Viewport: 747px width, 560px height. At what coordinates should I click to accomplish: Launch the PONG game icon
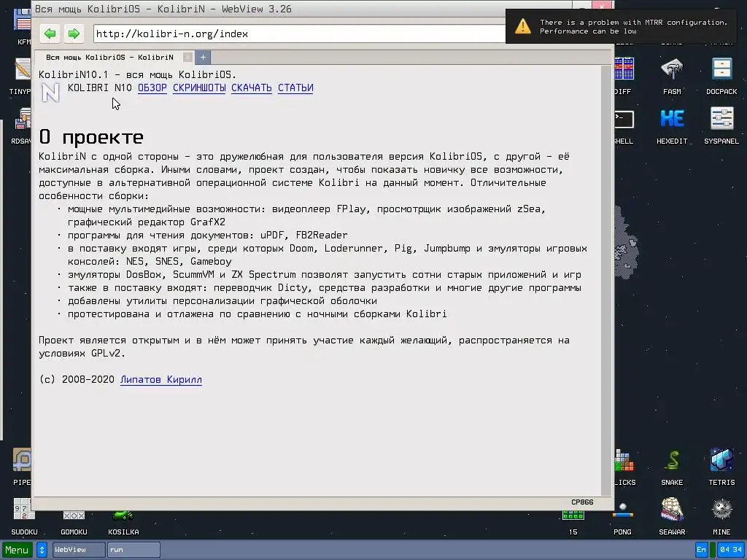click(x=622, y=518)
